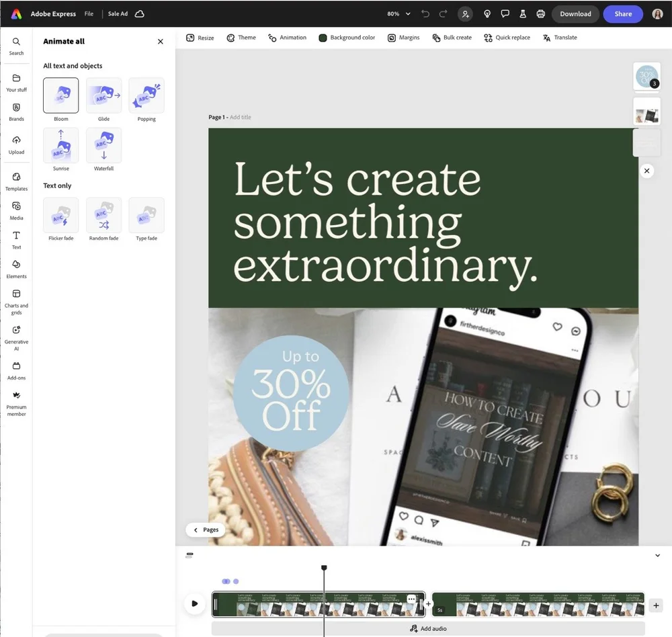
Task: Open the Animation option
Action: click(x=287, y=38)
